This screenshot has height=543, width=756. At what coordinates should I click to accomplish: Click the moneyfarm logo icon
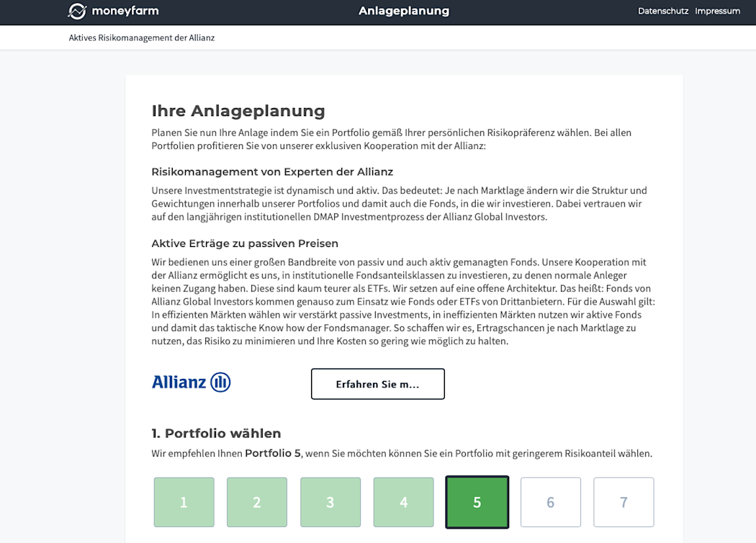pyautogui.click(x=77, y=11)
